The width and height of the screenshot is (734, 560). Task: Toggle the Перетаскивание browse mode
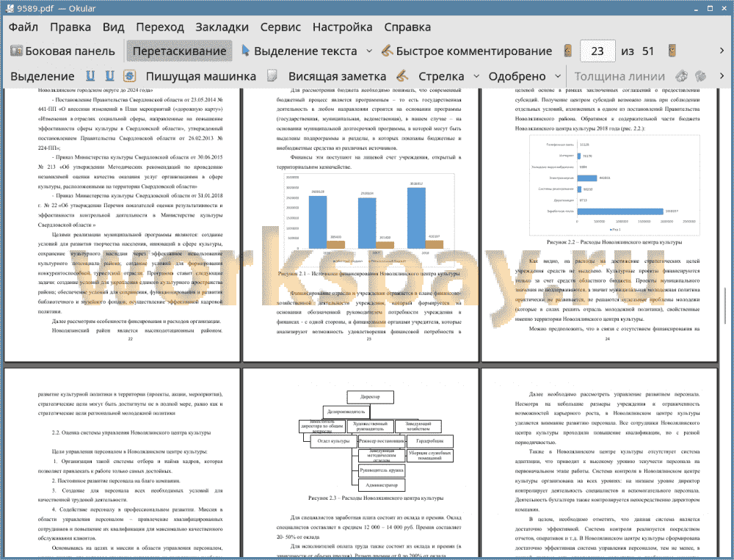tap(179, 51)
